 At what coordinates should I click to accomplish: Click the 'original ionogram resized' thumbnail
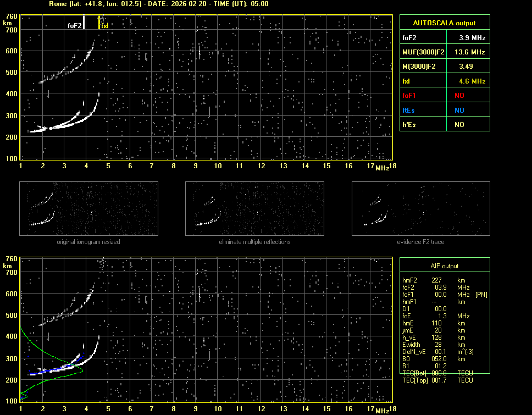pos(88,209)
